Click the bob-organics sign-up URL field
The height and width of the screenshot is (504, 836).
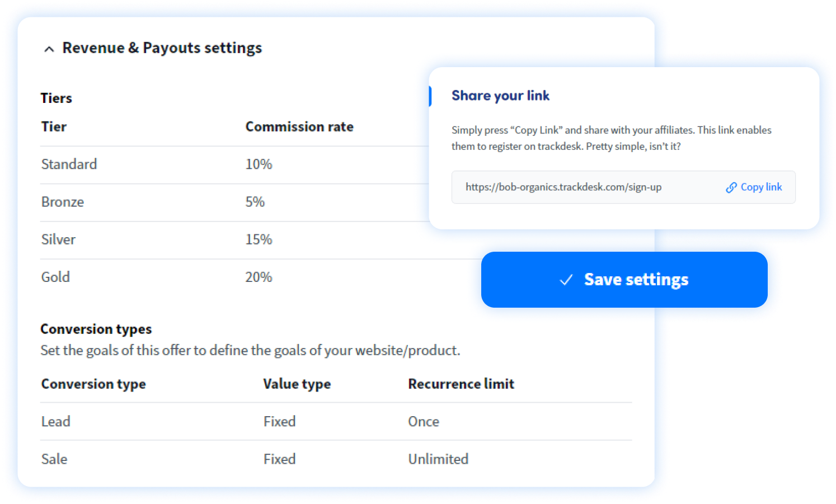tap(623, 187)
